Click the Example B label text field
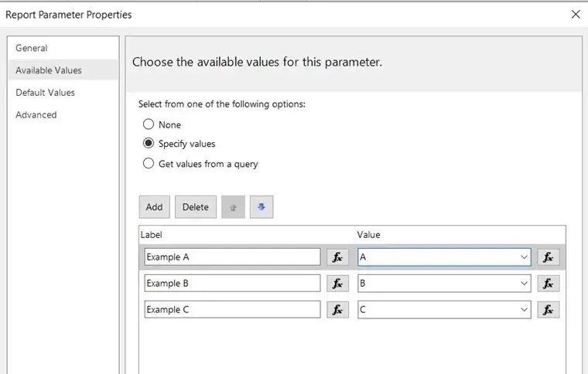This screenshot has height=374, width=588. [232, 284]
